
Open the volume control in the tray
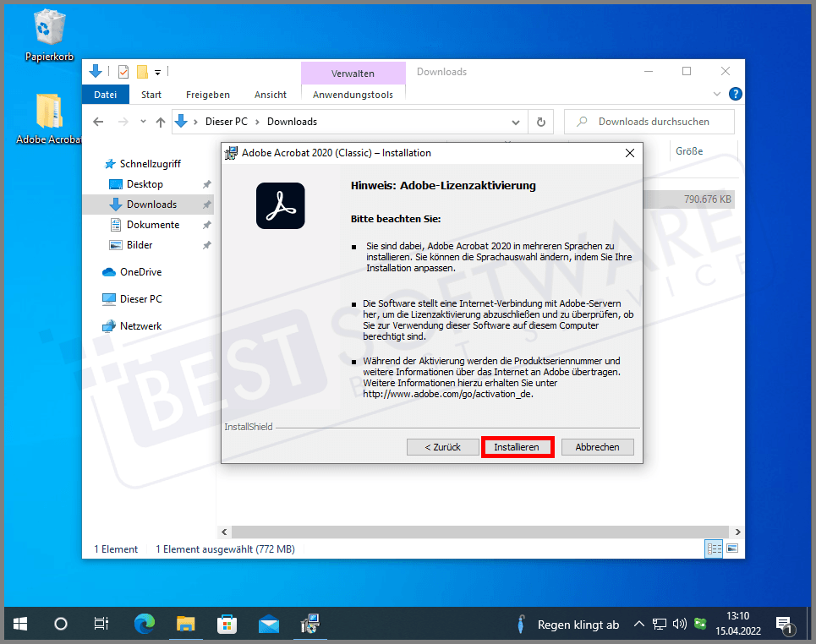pyautogui.click(x=679, y=624)
